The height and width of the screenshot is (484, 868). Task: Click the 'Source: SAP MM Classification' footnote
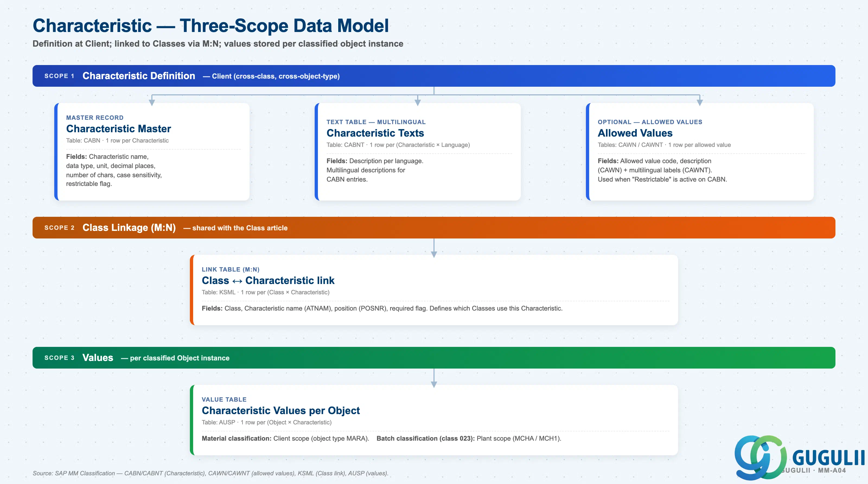[x=210, y=473]
